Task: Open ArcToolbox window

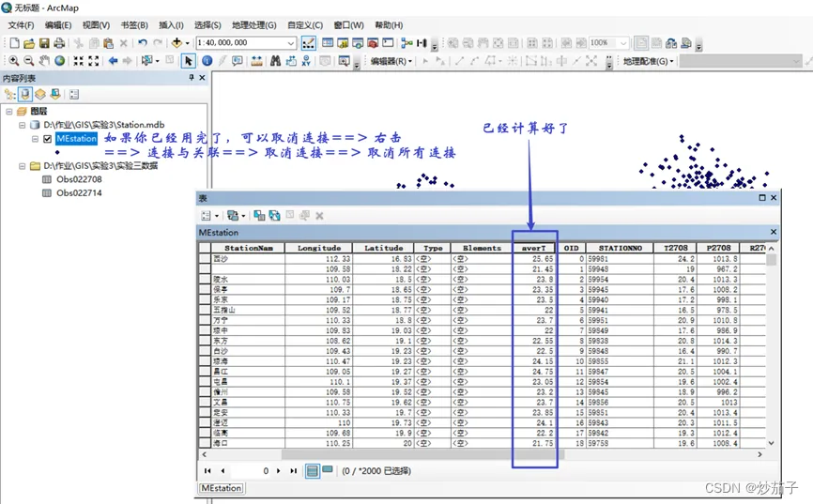Action: [373, 43]
